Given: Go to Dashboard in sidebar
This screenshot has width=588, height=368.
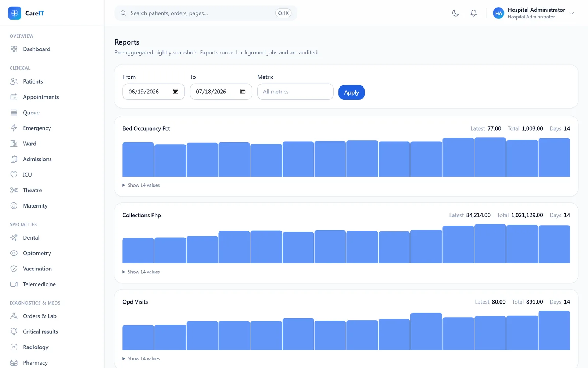Looking at the screenshot, I should pos(36,49).
